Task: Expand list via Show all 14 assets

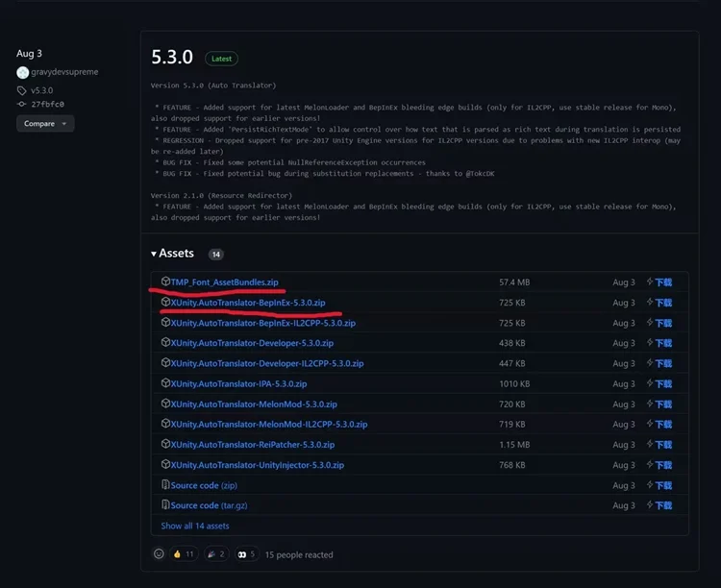Action: tap(195, 526)
